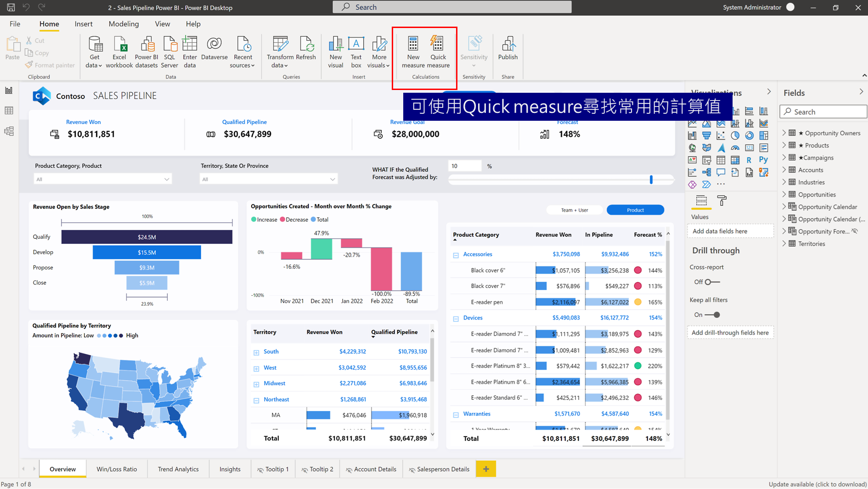Connect to Dataverse

click(x=214, y=49)
